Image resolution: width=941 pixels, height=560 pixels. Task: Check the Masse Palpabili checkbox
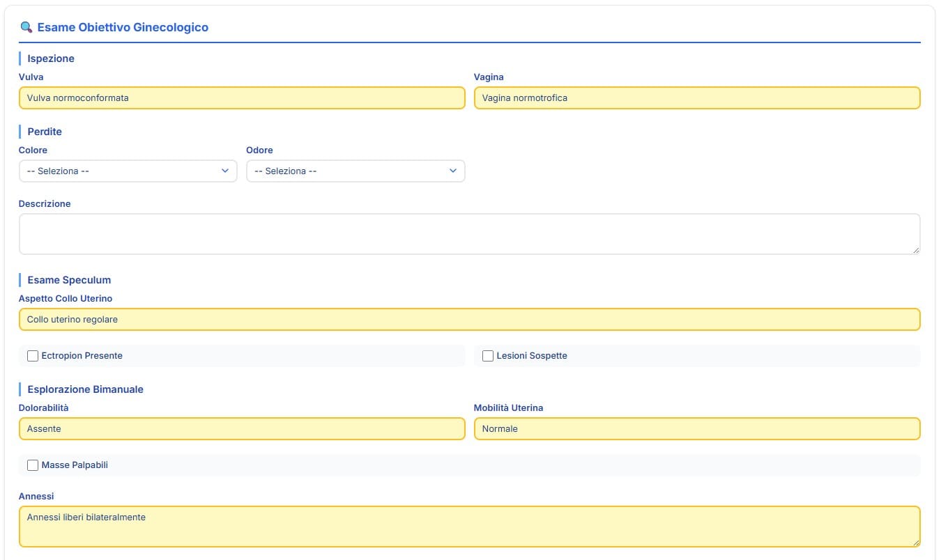(33, 465)
